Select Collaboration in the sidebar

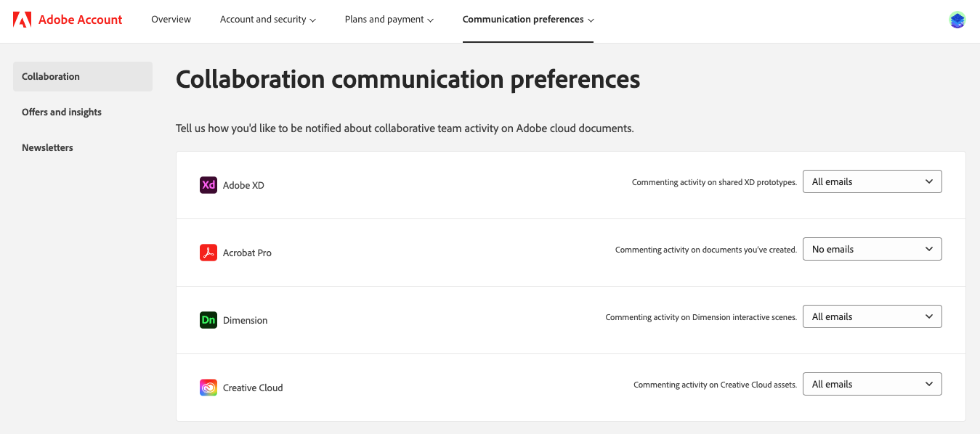pos(51,76)
